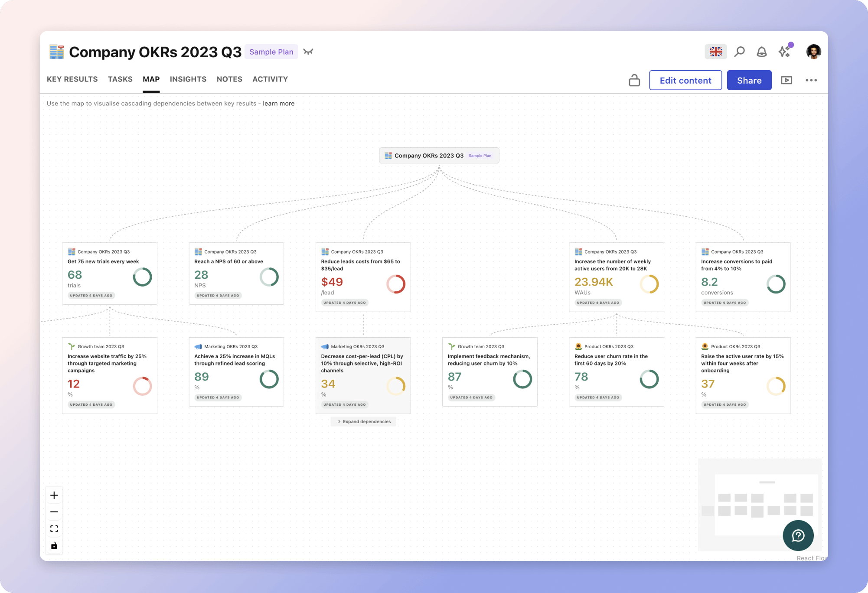
Task: Click the search magnifier icon
Action: pyautogui.click(x=739, y=52)
